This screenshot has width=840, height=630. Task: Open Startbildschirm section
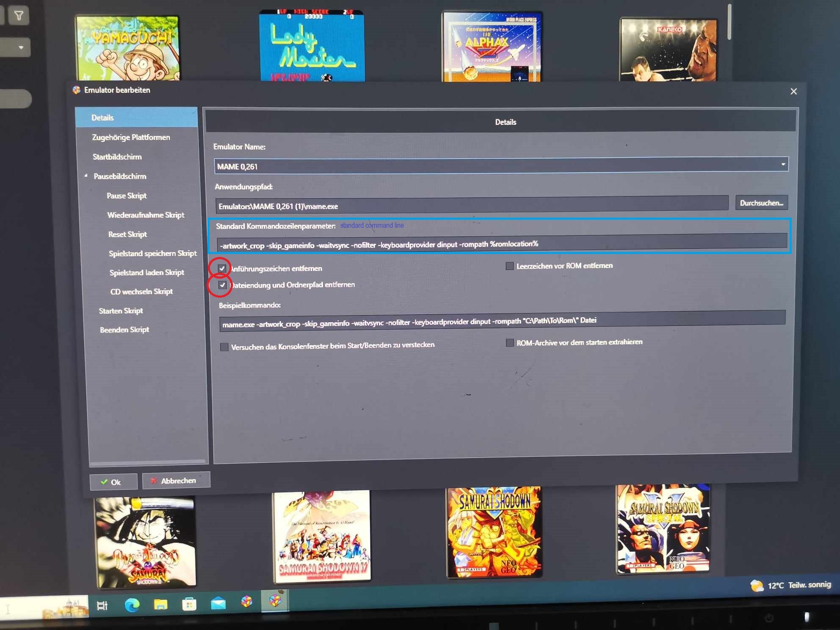[117, 157]
